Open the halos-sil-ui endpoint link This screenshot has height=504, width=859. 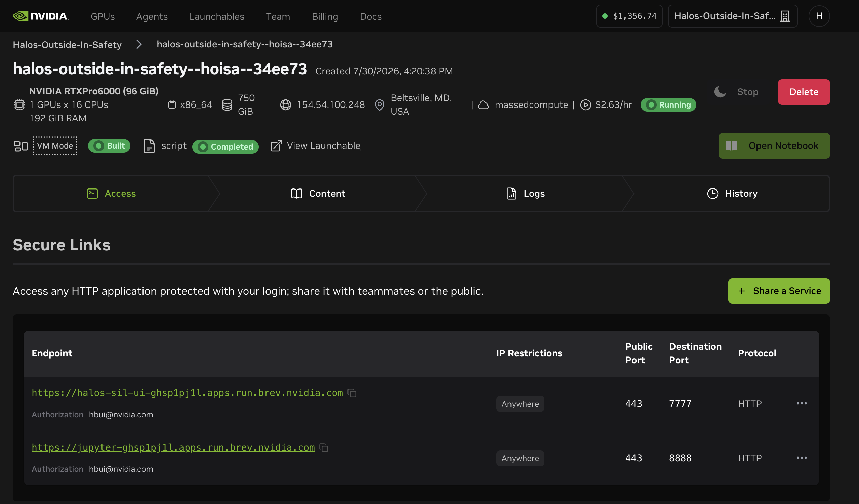187,393
